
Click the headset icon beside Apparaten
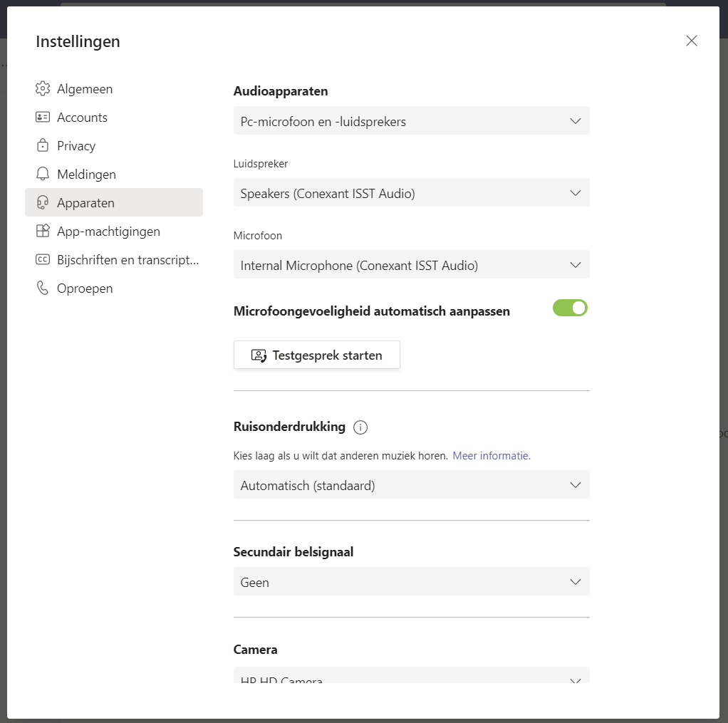(x=43, y=202)
